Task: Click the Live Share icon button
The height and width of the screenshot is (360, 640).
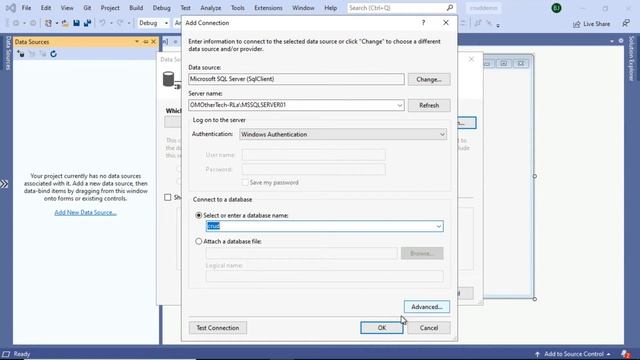Action: [591, 24]
